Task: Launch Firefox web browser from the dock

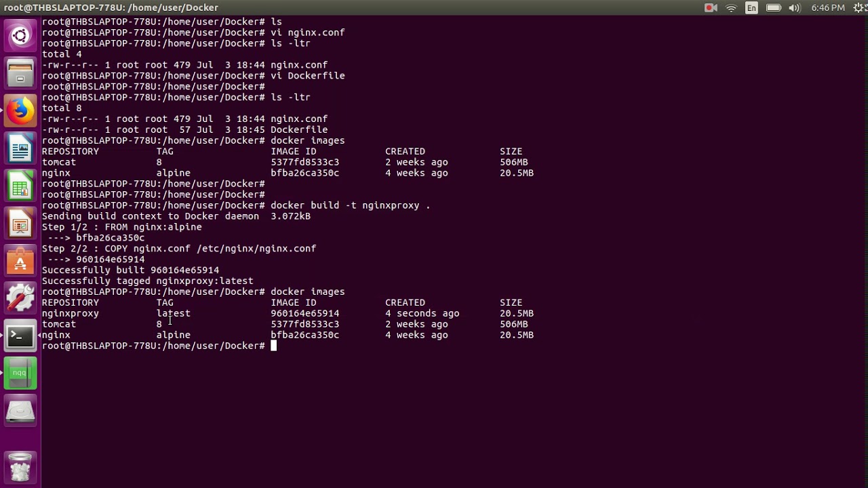Action: click(x=20, y=110)
